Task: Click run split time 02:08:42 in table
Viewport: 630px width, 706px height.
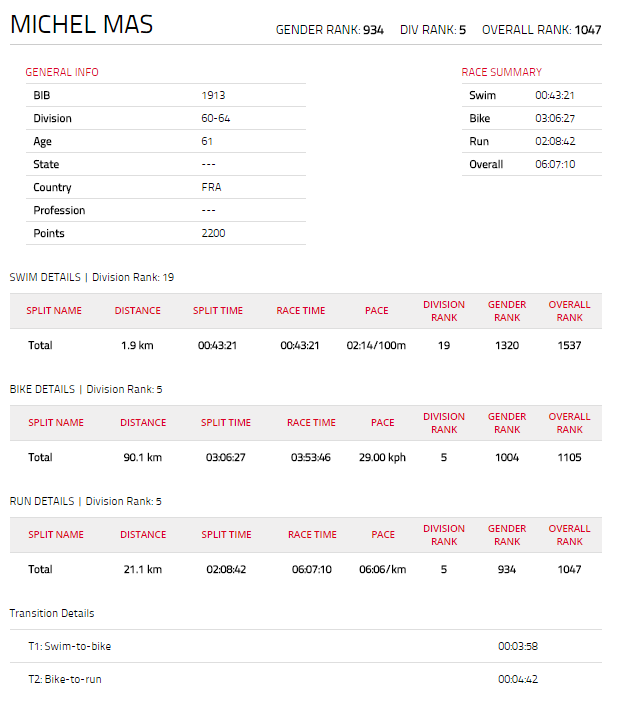Action: (226, 570)
